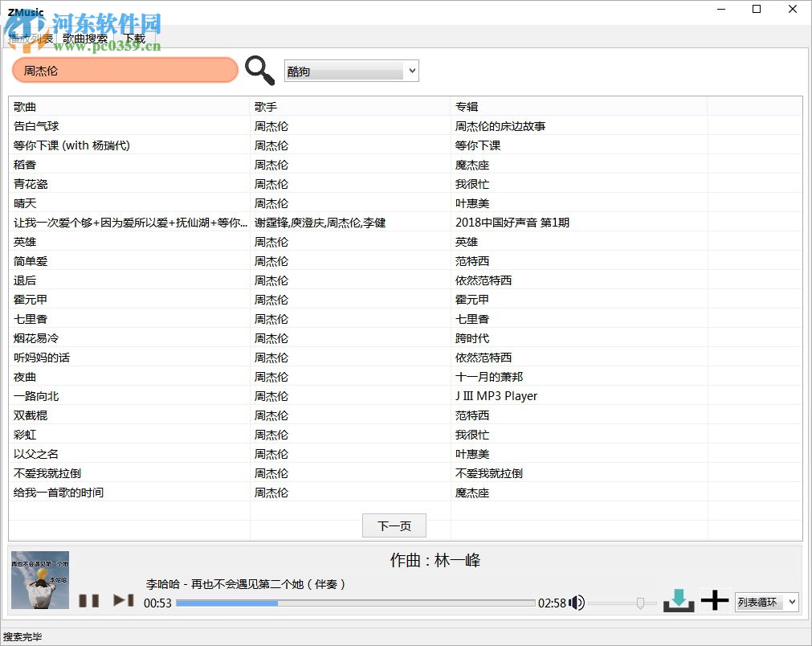812x646 pixels.
Task: Open the 列表循环 play mode dropdown
Action: (766, 602)
